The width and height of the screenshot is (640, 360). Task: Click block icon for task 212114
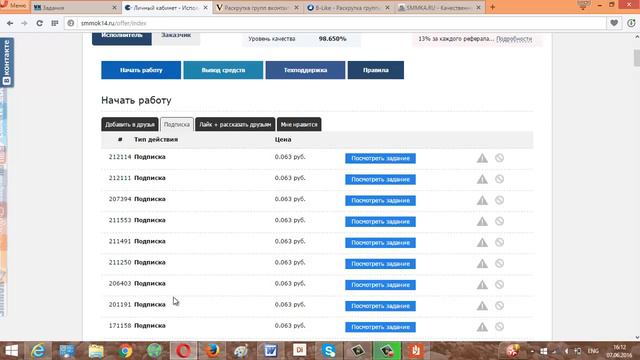[499, 158]
